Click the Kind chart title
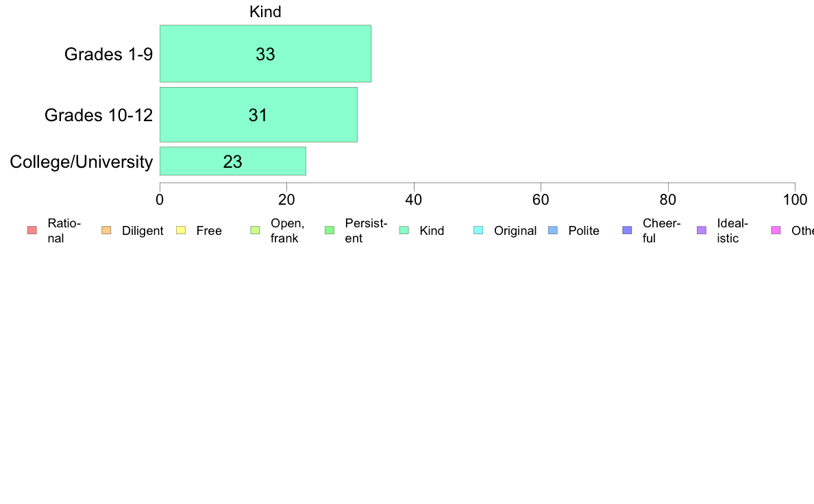This screenshot has height=504, width=814. [x=265, y=12]
